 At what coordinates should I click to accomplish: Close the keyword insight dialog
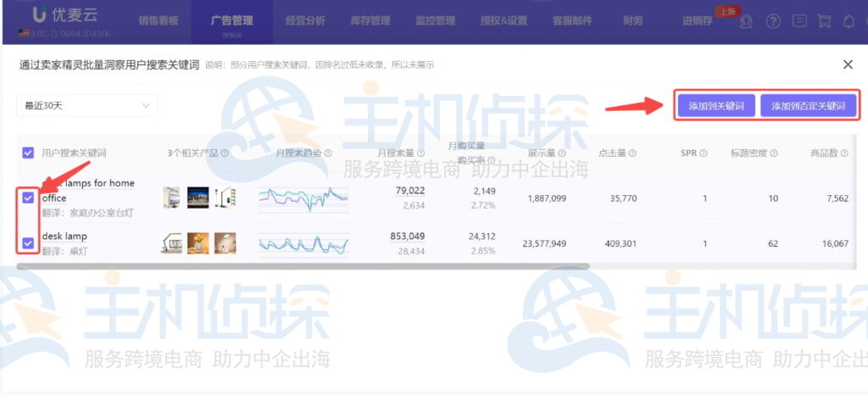[848, 64]
